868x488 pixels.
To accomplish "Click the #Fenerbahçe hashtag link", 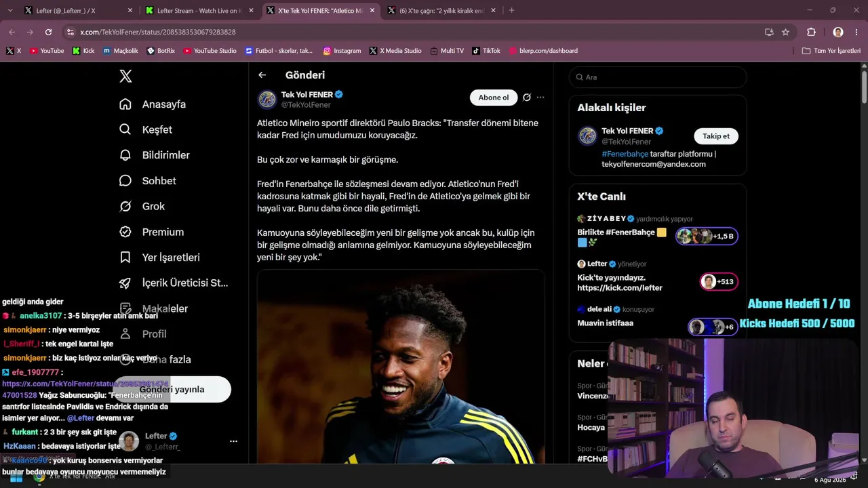I will pyautogui.click(x=625, y=154).
